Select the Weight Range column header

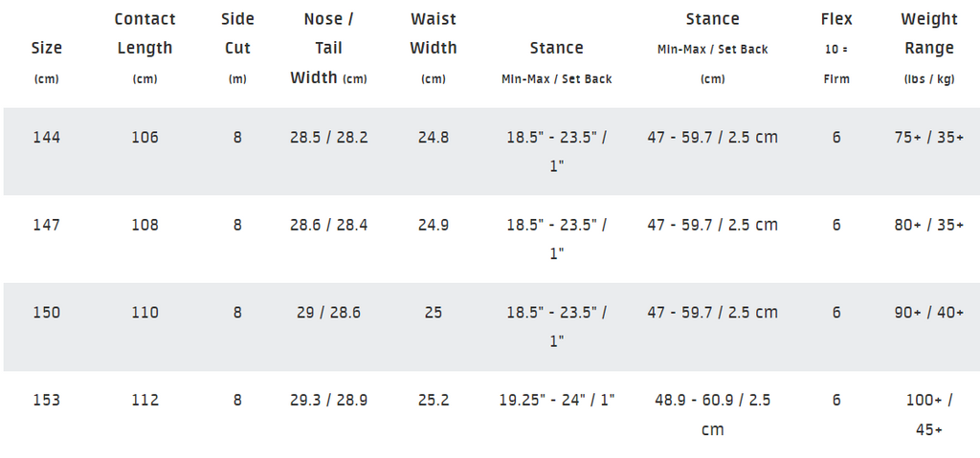coord(928,48)
